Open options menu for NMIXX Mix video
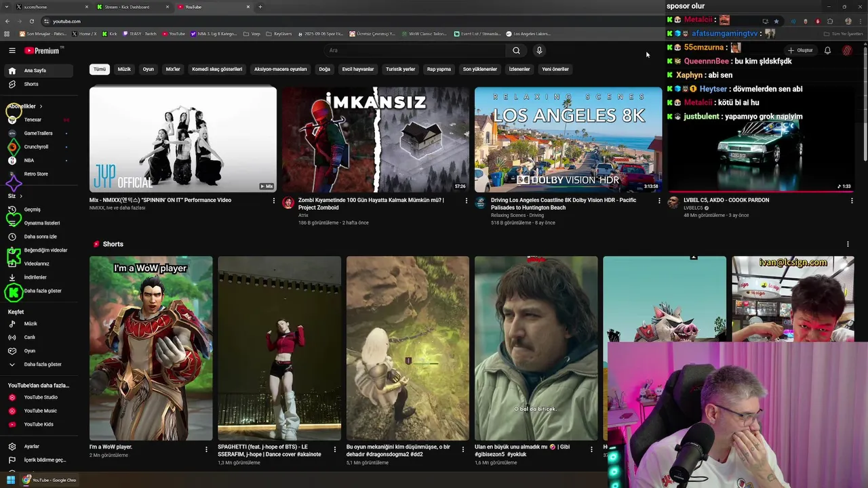The image size is (868, 488). pyautogui.click(x=274, y=201)
